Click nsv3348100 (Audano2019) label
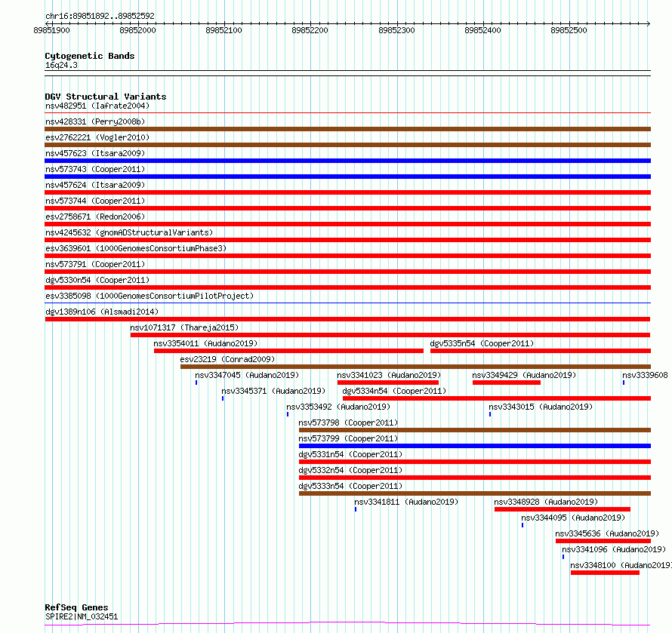 click(621, 565)
